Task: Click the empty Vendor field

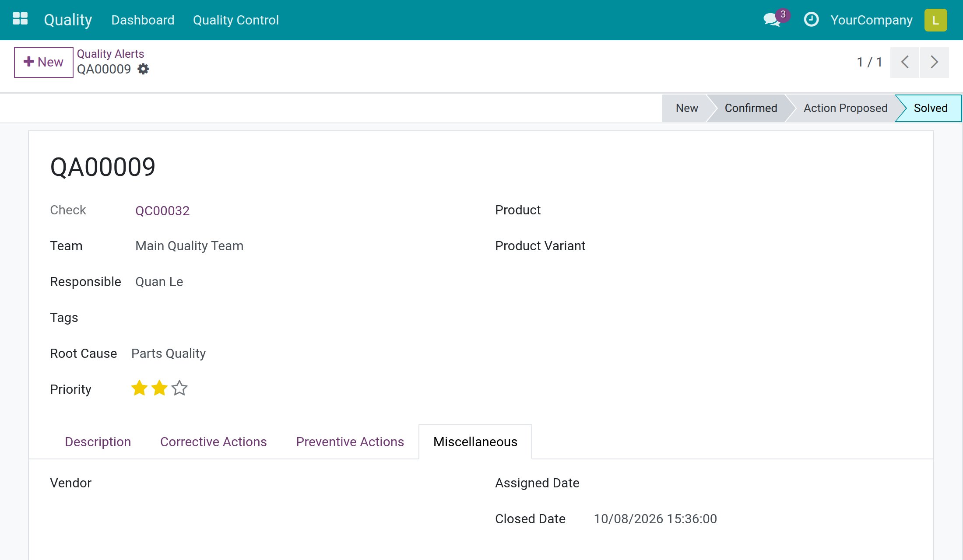Action: pyautogui.click(x=300, y=483)
